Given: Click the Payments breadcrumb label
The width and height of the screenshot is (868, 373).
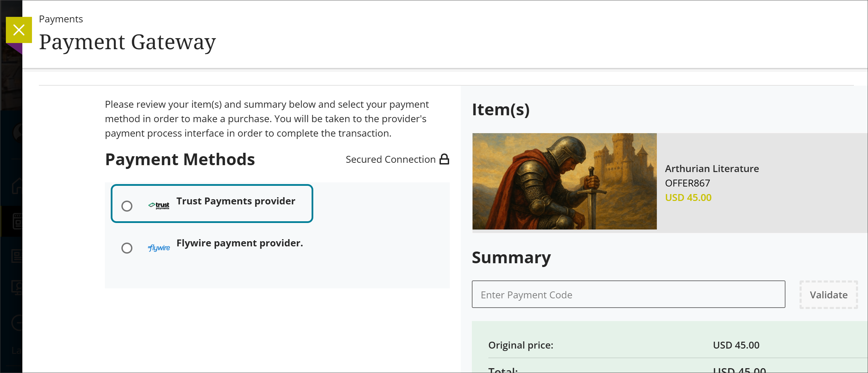Looking at the screenshot, I should [x=61, y=19].
